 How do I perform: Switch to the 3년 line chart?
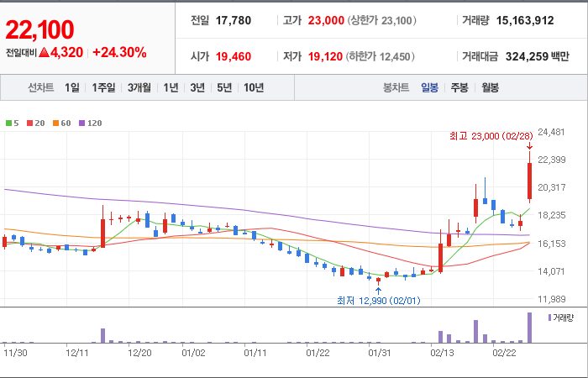pos(197,87)
